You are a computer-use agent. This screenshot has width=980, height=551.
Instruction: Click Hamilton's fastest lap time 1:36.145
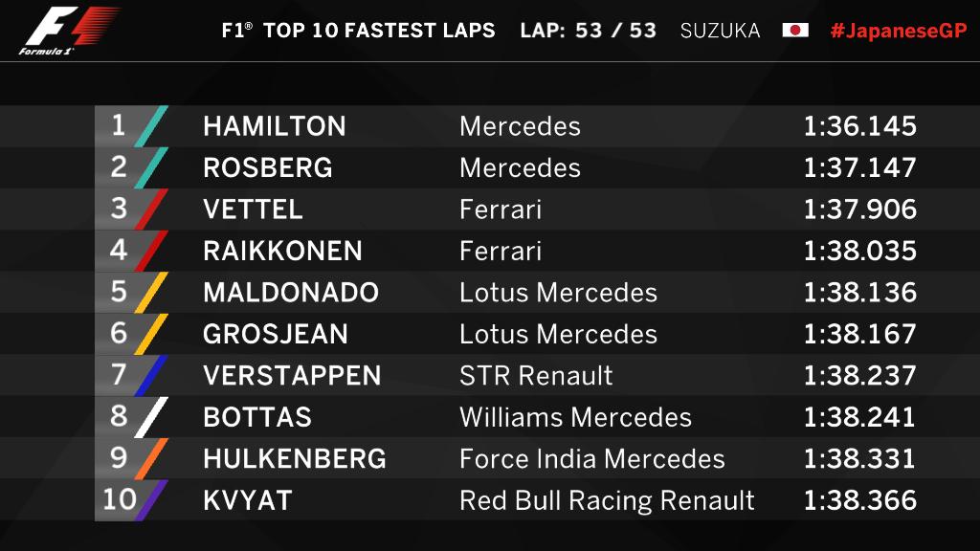pyautogui.click(x=859, y=126)
